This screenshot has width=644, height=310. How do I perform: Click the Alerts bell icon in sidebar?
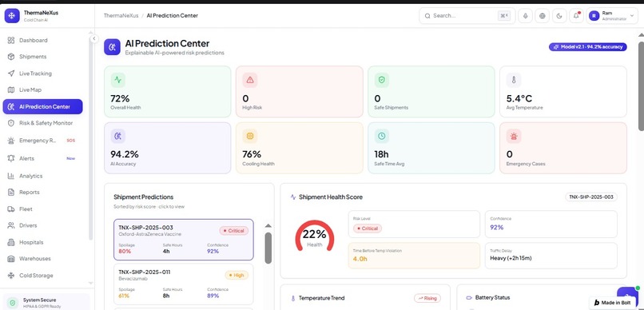pyautogui.click(x=11, y=158)
